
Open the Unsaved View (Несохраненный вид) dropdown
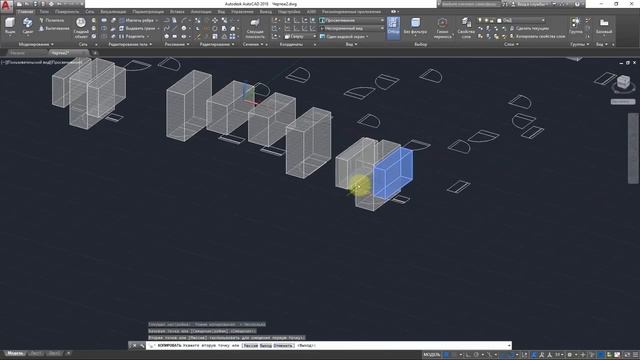point(351,28)
